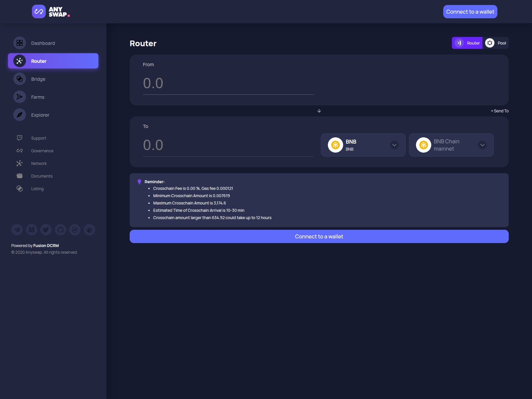Click the Fusion DCRM link
Image resolution: width=532 pixels, height=399 pixels.
coord(46,246)
